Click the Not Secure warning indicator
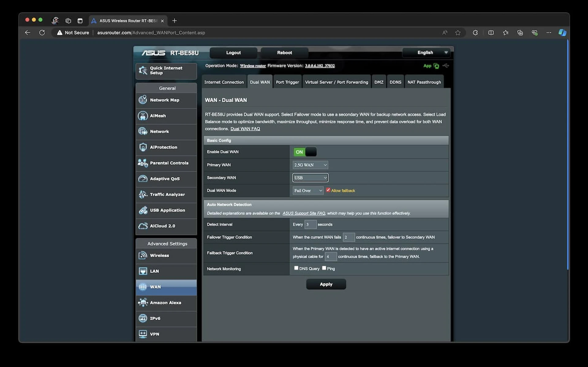588x367 pixels. (x=73, y=32)
